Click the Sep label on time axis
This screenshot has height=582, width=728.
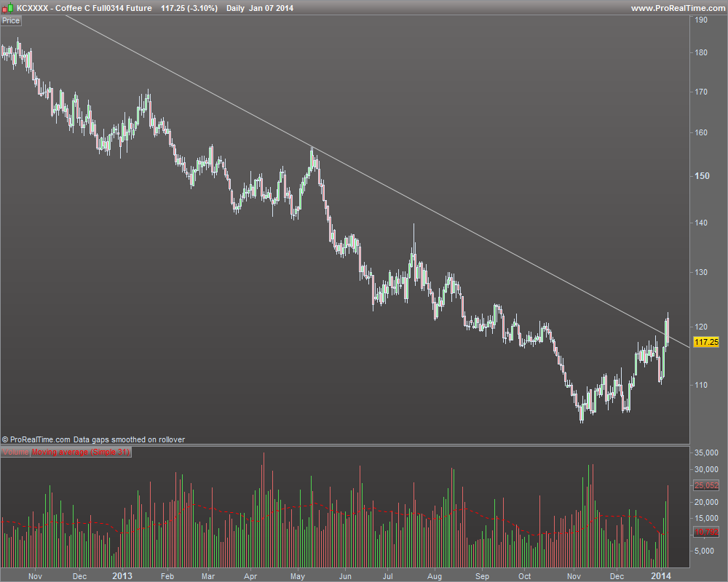tap(483, 576)
